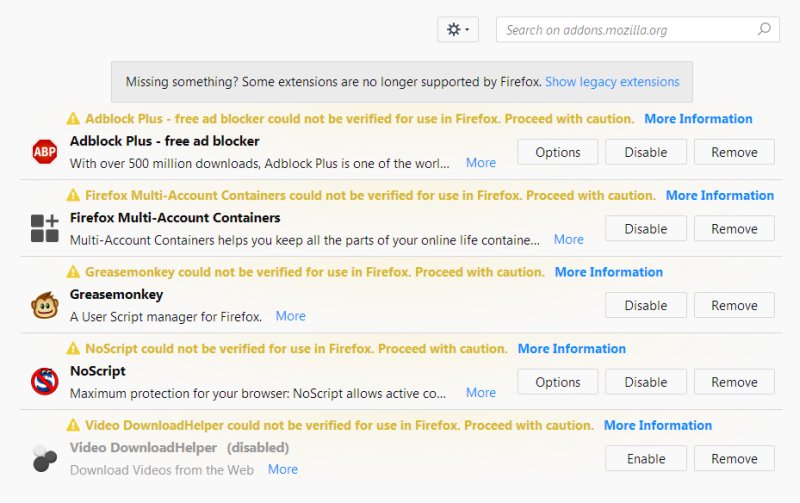The width and height of the screenshot is (800, 503).
Task: Open More Information for Video DownloadHelper
Action: click(x=658, y=425)
